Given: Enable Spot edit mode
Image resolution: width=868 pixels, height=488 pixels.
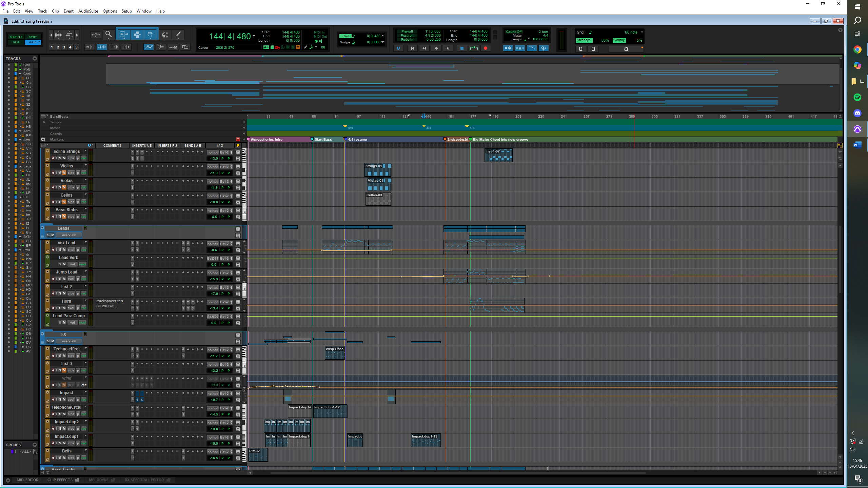Looking at the screenshot, I should tap(33, 37).
